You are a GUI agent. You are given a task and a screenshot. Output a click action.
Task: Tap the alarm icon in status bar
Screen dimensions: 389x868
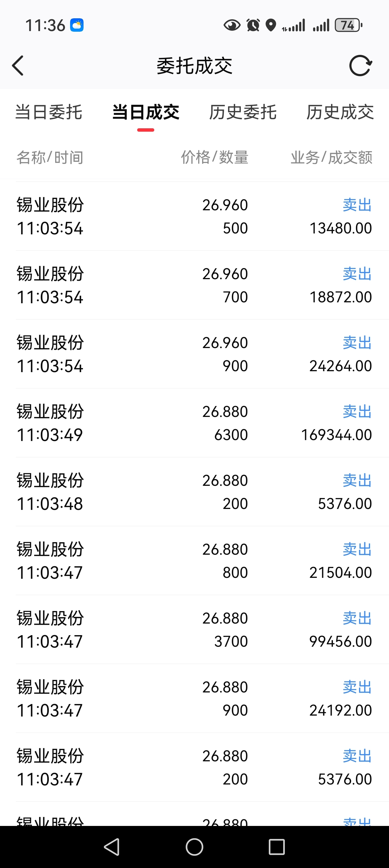pyautogui.click(x=253, y=25)
